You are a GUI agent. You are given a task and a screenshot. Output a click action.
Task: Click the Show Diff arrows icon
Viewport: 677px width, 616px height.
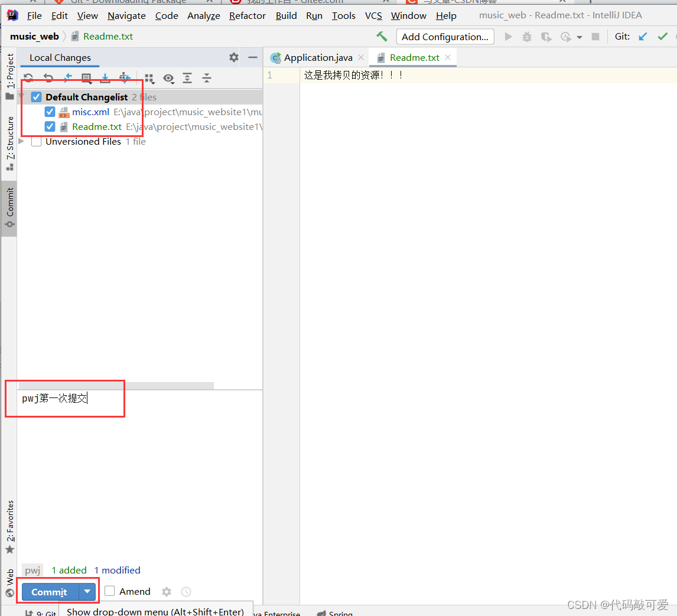[68, 78]
